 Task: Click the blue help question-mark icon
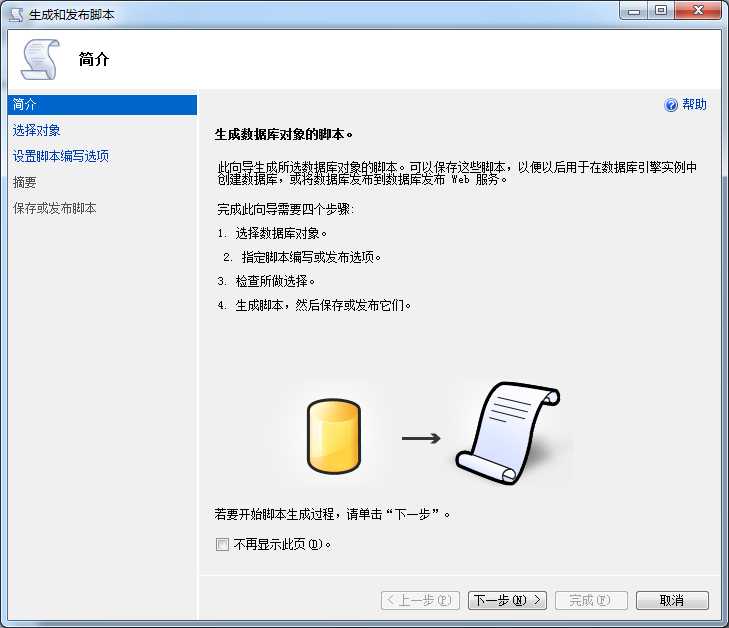[x=670, y=105]
